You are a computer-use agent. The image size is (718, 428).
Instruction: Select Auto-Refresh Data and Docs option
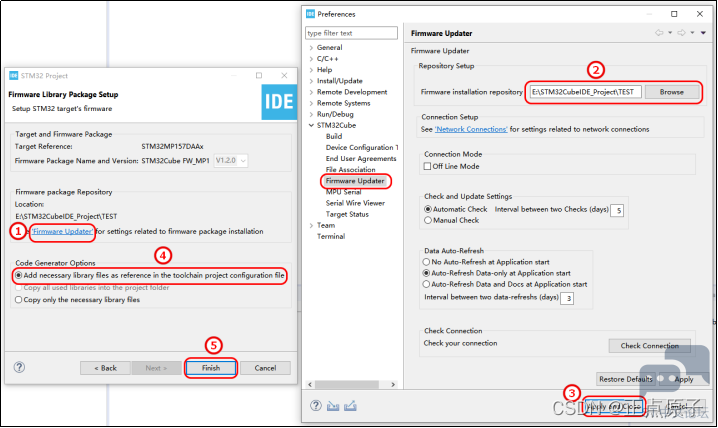pos(426,284)
